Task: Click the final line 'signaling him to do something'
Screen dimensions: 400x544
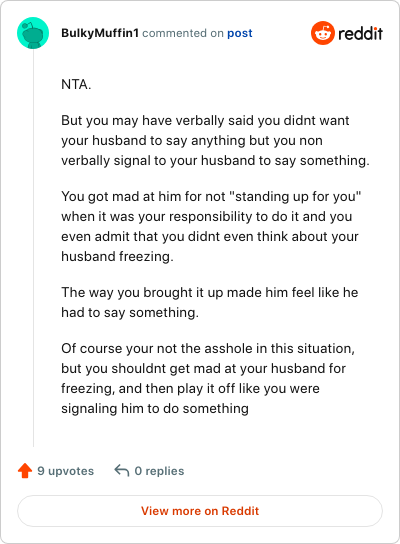Action: (x=155, y=408)
